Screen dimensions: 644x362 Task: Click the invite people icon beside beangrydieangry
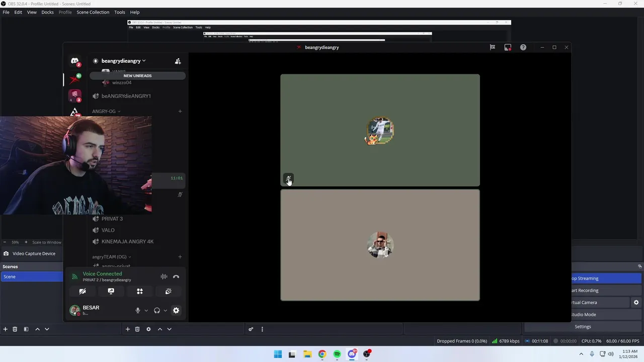[178, 61]
